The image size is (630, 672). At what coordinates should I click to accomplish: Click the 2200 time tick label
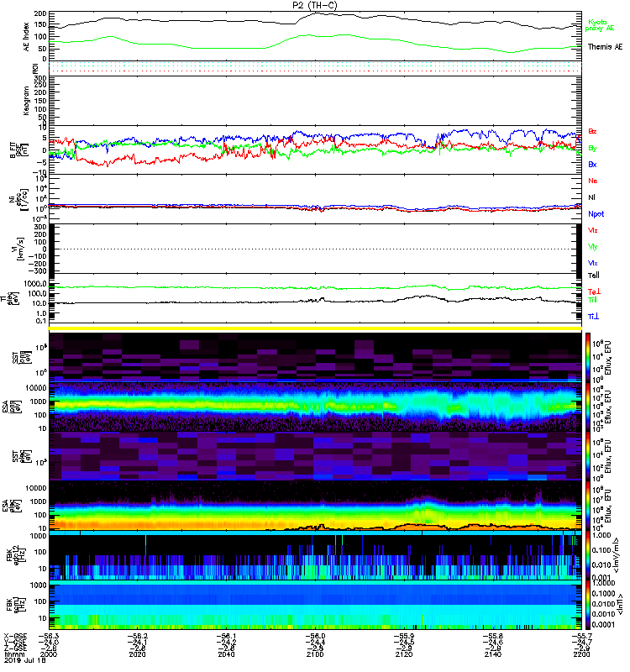tap(581, 654)
